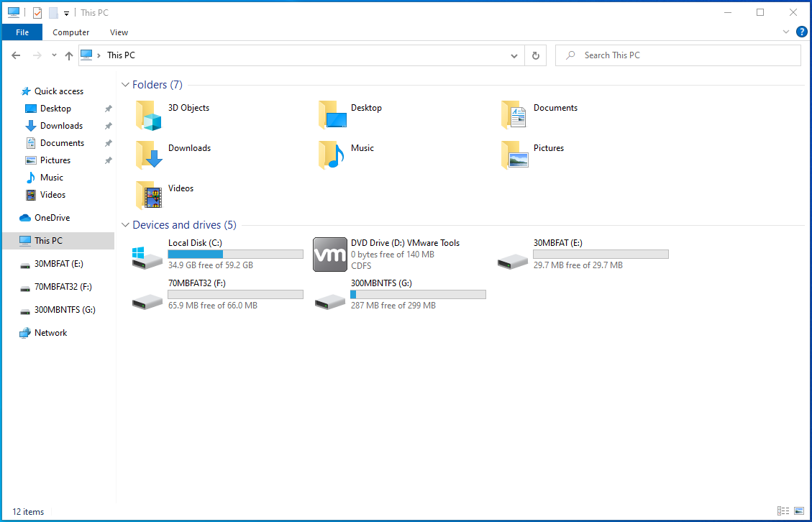Open the Music folder in main pane
The width and height of the screenshot is (812, 522).
pos(332,155)
